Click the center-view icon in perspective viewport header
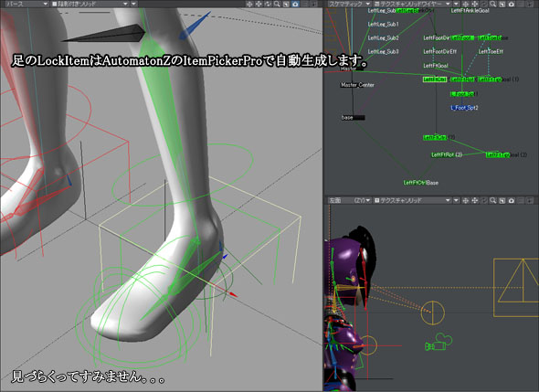 coord(249,4)
